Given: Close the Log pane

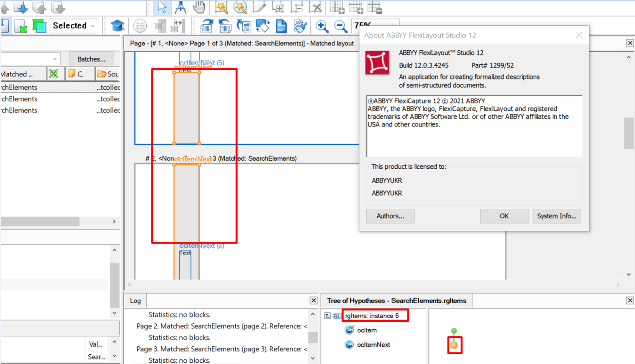Looking at the screenshot, I should point(313,300).
